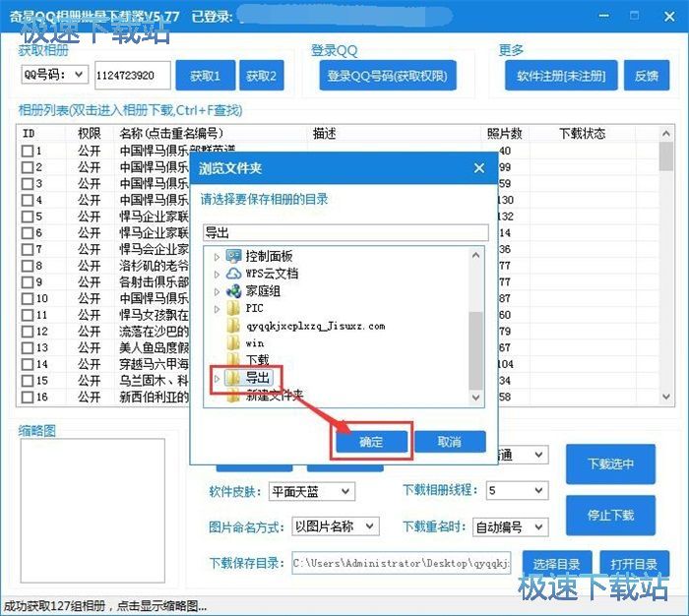Image resolution: width=689 pixels, height=616 pixels.
Task: Tick the checkbox of album ID 3
Action: pyautogui.click(x=28, y=184)
